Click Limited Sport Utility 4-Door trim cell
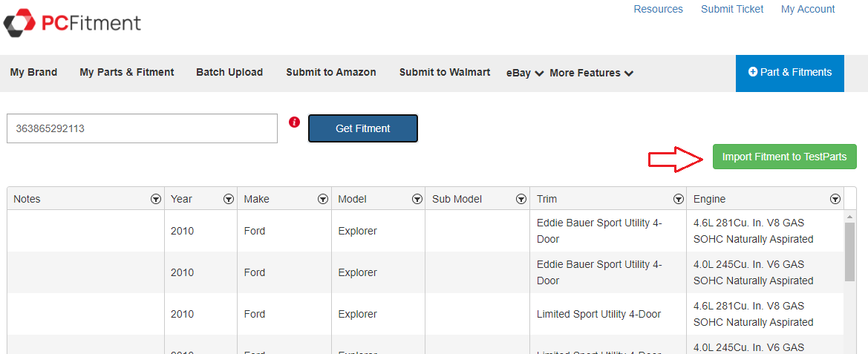868x354 pixels. (x=608, y=314)
